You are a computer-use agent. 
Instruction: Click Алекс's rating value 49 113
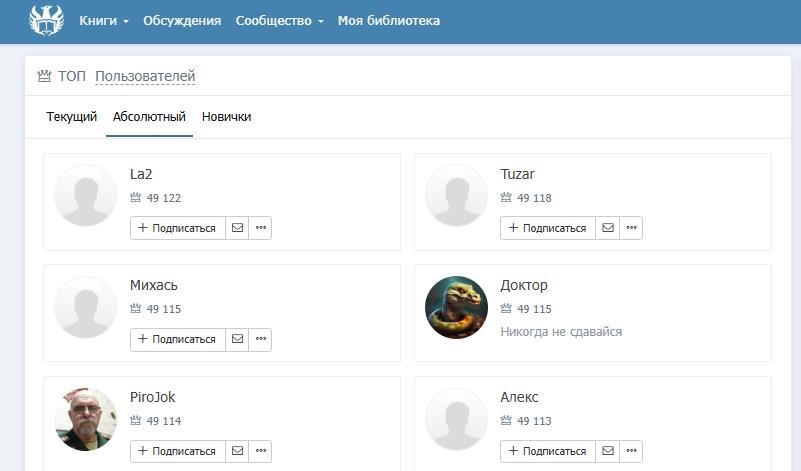(x=534, y=421)
